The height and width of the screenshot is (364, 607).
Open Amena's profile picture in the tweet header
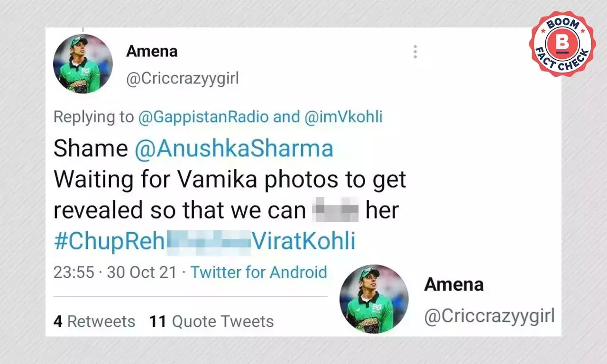click(x=83, y=64)
